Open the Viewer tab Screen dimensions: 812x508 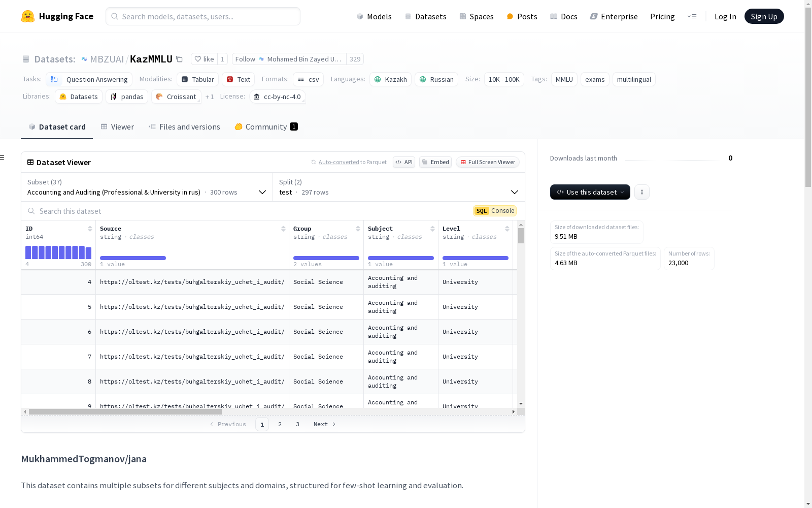(x=117, y=127)
